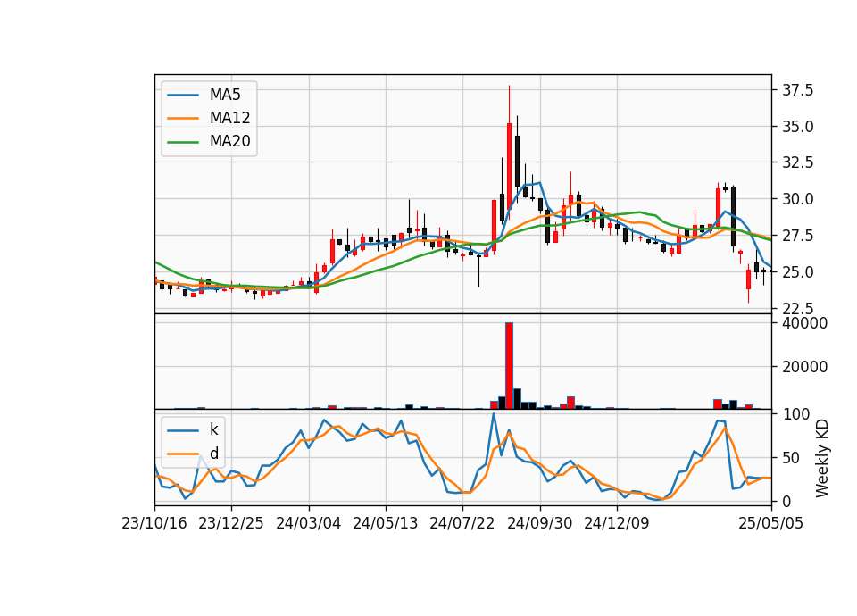Click the tallest red volume bar

pos(509,366)
